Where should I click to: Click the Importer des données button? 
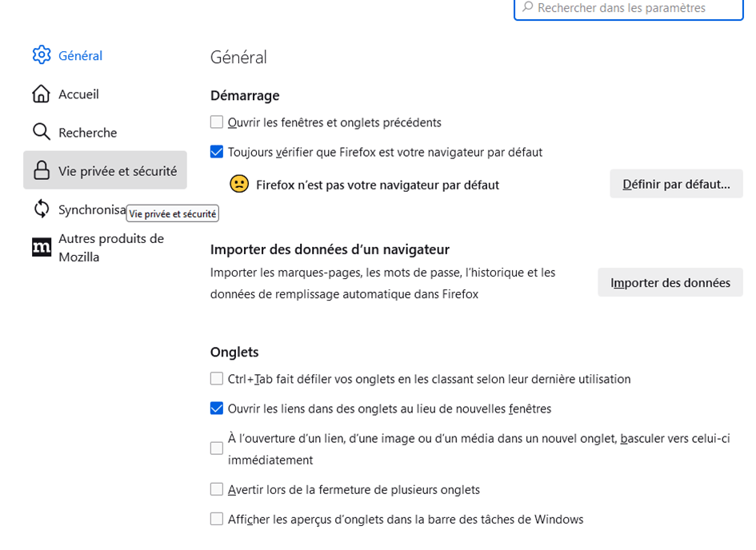670,283
